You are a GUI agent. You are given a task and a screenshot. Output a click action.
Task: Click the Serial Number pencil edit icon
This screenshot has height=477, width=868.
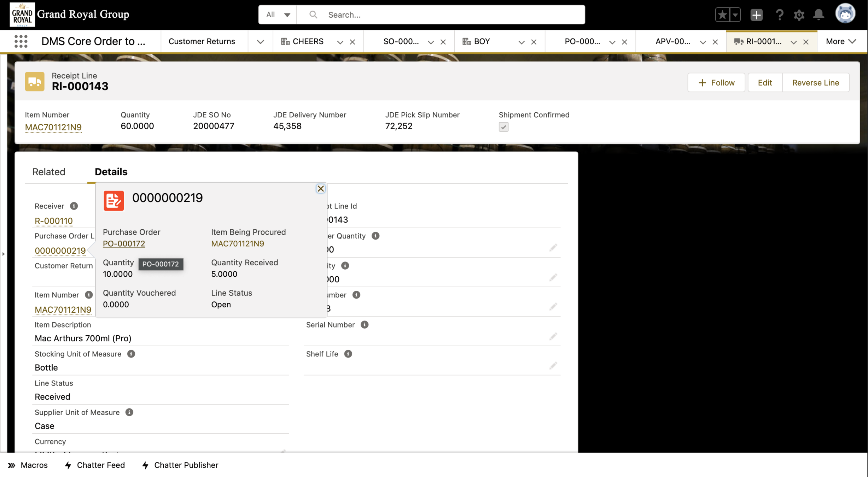coord(553,336)
